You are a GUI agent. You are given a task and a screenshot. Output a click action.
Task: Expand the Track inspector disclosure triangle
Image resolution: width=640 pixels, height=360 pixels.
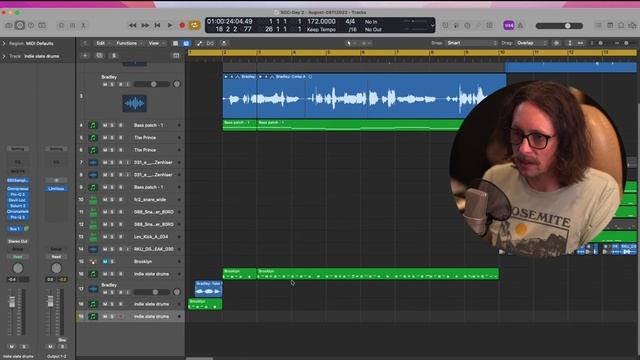click(4, 56)
